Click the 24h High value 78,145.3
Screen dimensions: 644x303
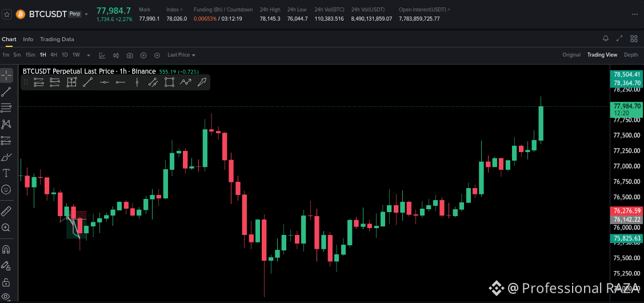270,19
